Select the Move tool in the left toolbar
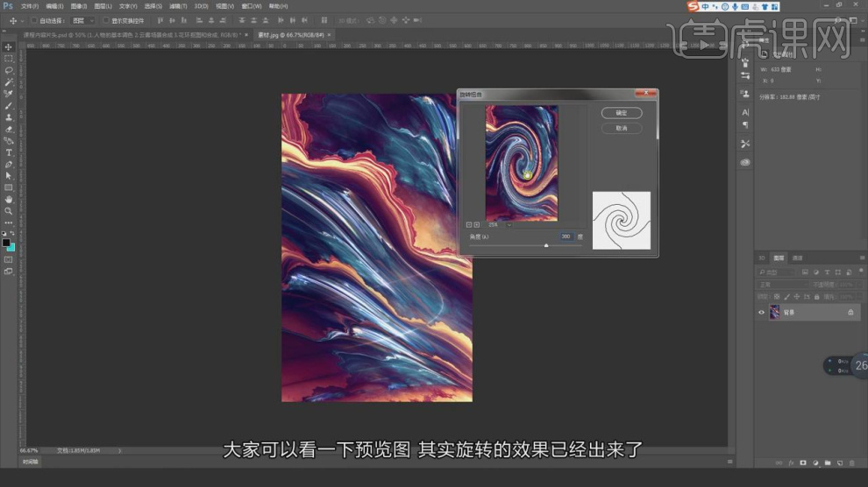This screenshot has width=868, height=487. 8,47
